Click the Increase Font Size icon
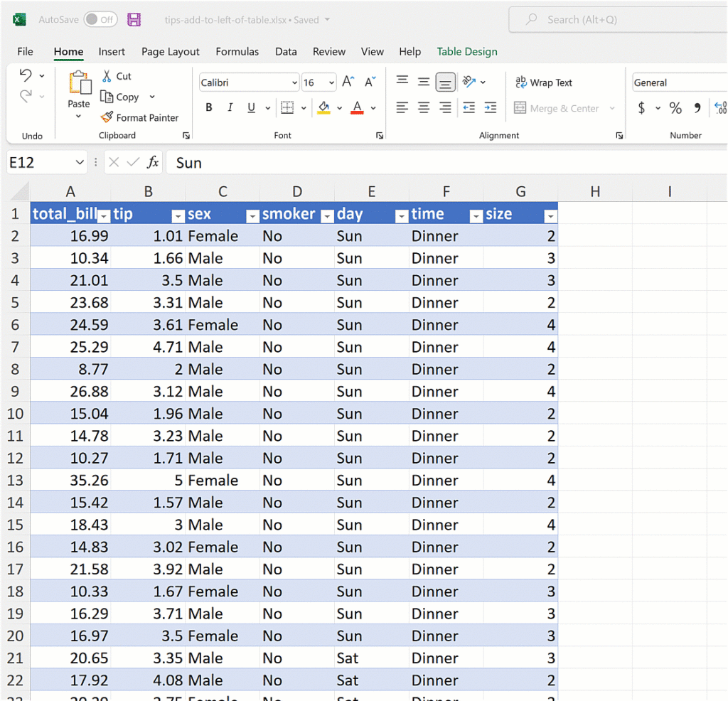The height and width of the screenshot is (701, 728). (x=348, y=82)
